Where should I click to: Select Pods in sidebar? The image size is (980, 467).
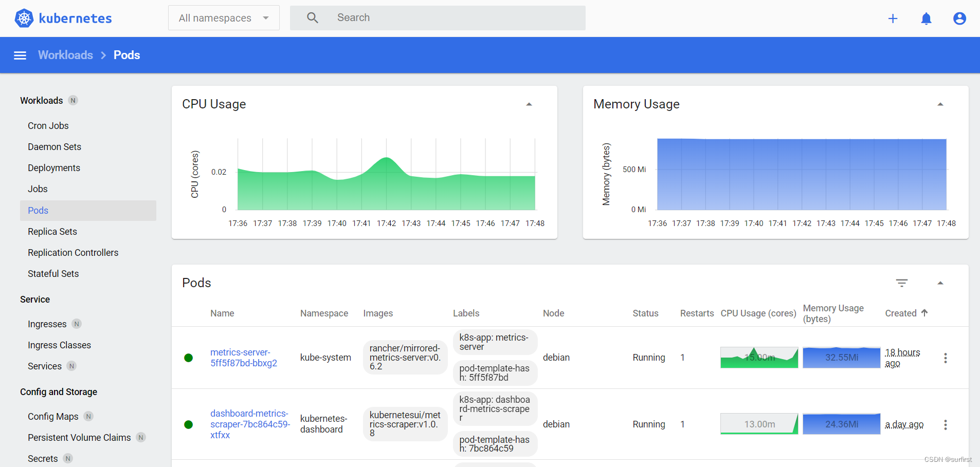point(88,211)
